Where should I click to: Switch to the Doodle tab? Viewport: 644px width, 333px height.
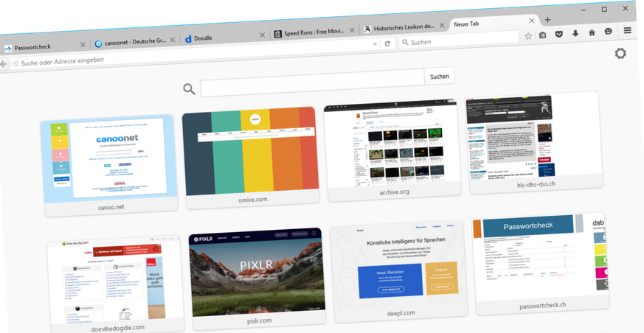coord(224,38)
